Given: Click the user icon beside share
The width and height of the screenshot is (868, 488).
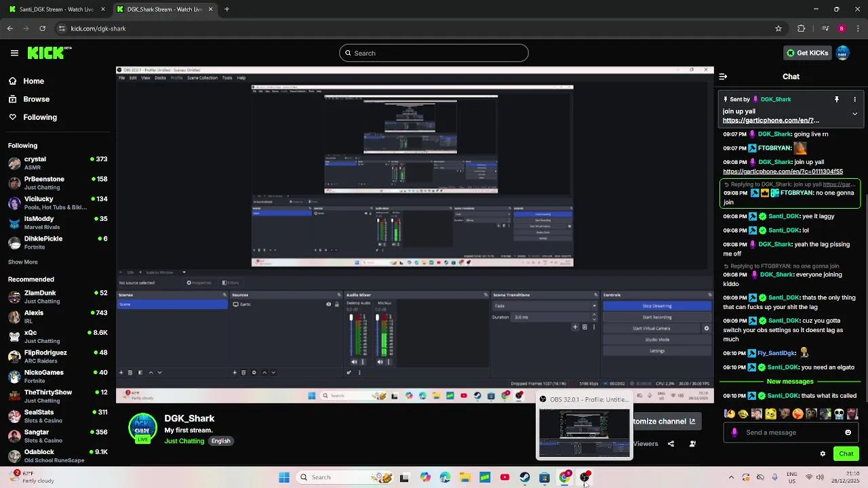Looking at the screenshot, I should [692, 444].
